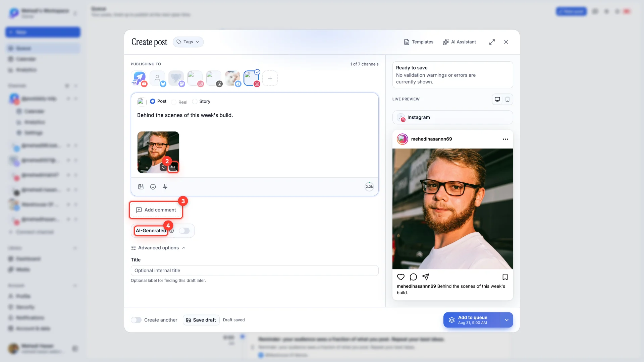Screen dimensions: 644x362
Task: Select the Threads channel avatar
Action: pos(214,78)
